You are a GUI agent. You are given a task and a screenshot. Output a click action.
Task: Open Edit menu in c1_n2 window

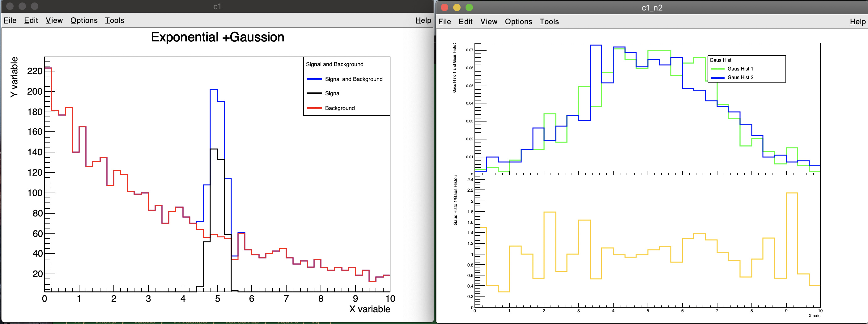(466, 22)
